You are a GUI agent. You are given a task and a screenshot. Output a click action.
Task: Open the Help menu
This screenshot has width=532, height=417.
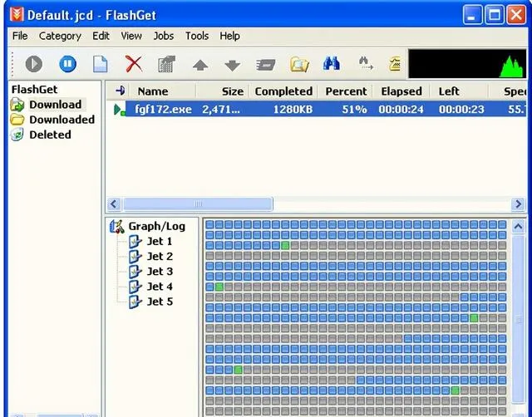pos(229,36)
